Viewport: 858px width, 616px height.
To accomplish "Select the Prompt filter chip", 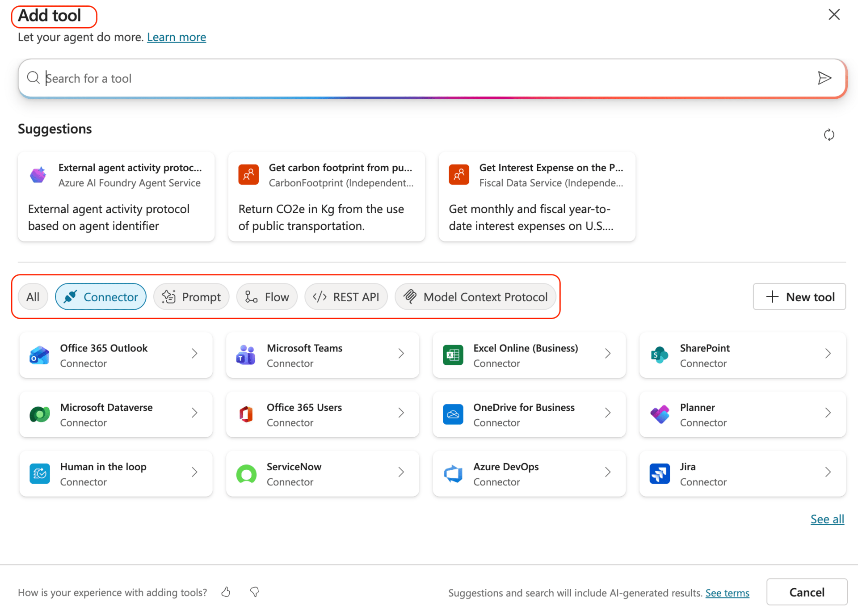I will pos(191,297).
